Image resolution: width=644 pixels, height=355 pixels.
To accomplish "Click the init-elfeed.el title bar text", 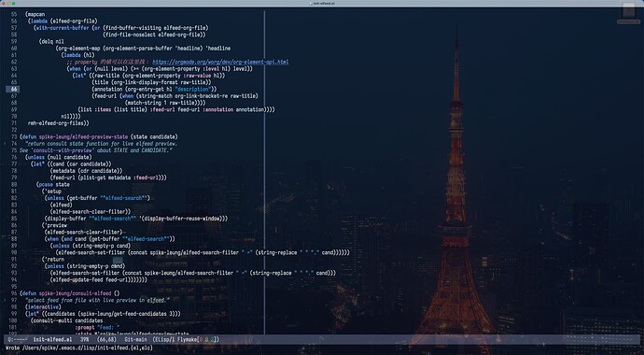I will pyautogui.click(x=324, y=3).
